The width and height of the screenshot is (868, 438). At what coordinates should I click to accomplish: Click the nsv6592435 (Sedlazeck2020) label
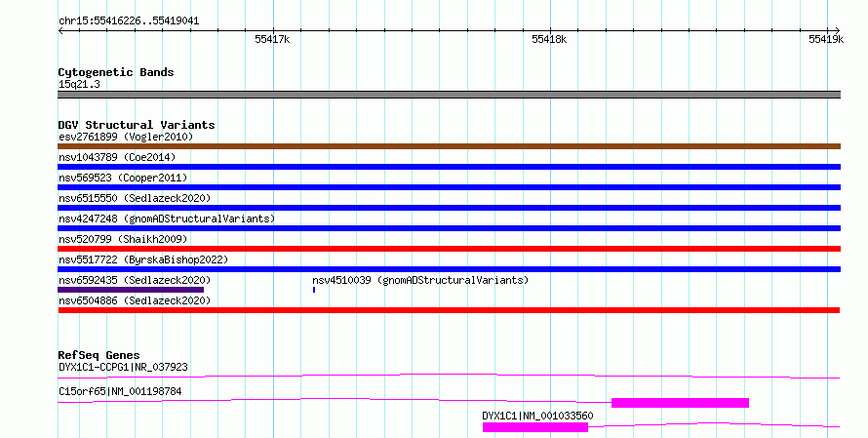click(x=135, y=280)
